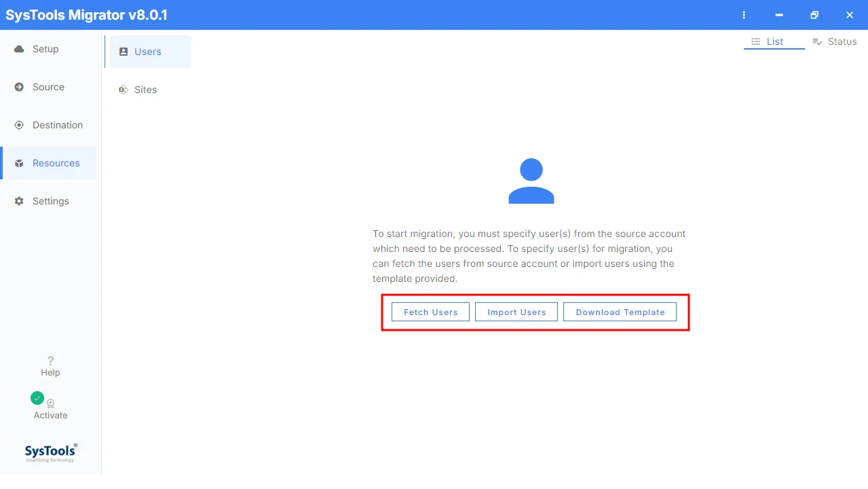The height and width of the screenshot is (489, 868).
Task: Click the cloud icon beside Setup
Action: (x=19, y=49)
